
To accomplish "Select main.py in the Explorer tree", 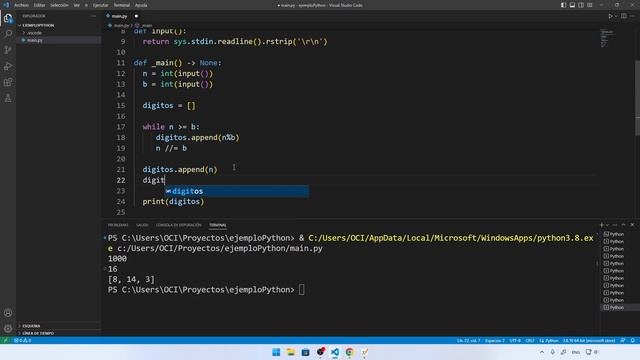I will [x=58, y=40].
